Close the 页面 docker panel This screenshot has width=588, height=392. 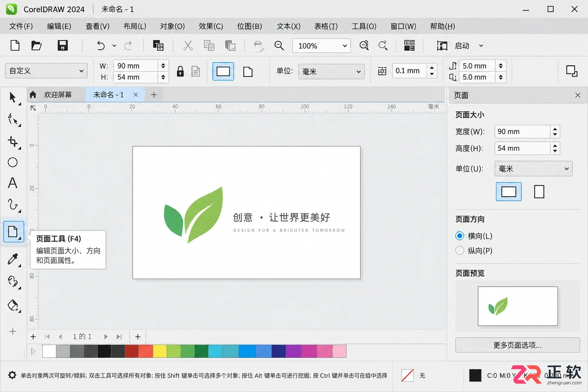[x=577, y=95]
